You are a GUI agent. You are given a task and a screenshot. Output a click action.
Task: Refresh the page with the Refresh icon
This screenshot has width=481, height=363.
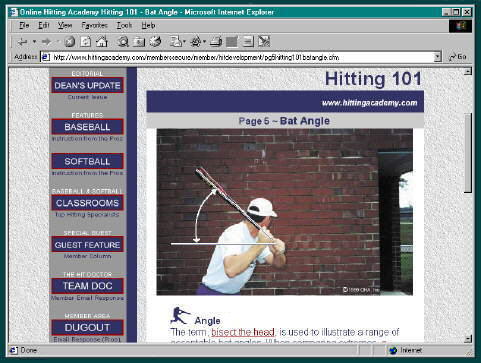86,42
